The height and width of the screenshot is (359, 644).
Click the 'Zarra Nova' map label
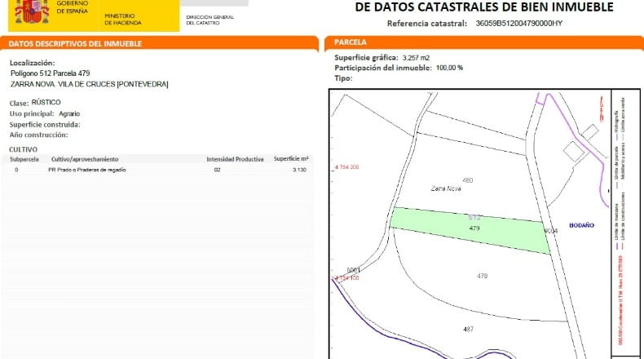[x=446, y=188]
